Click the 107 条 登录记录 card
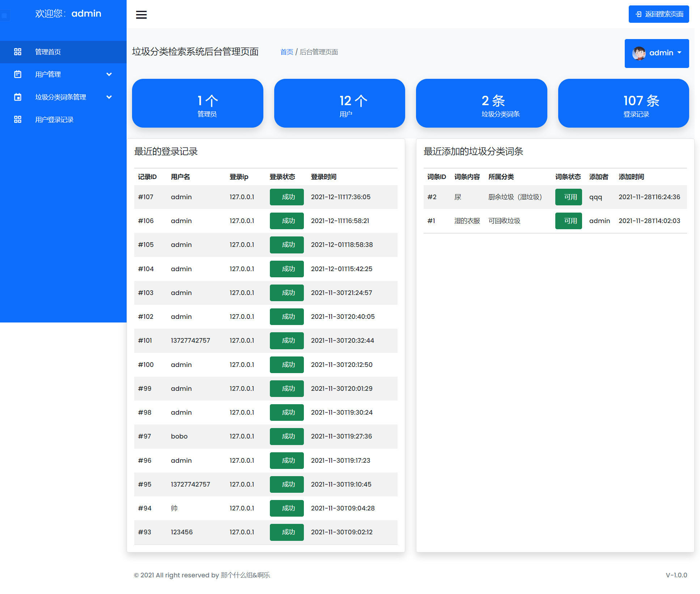700x594 pixels. [x=623, y=103]
